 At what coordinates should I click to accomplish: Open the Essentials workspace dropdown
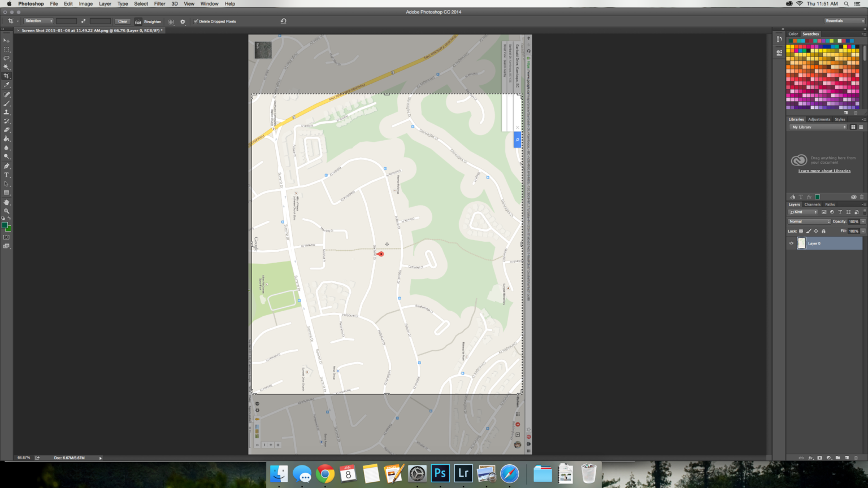tap(844, 21)
